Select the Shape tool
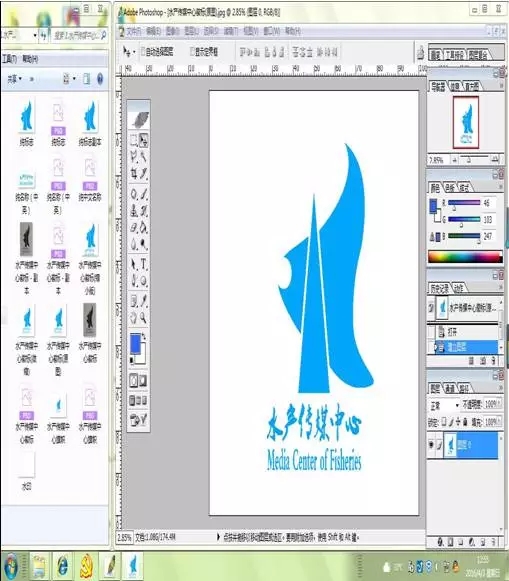509x581 pixels. [x=144, y=281]
